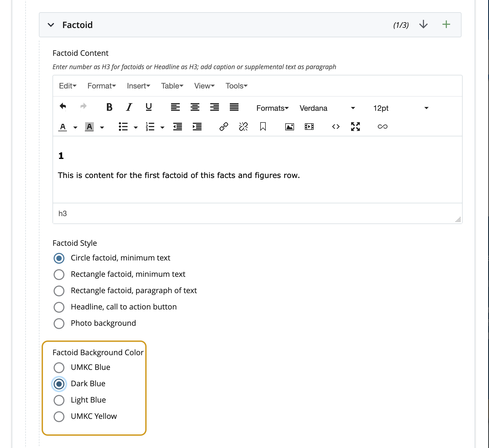Click the editor resize handle corner
Screen dimensions: 489x448
click(458, 219)
